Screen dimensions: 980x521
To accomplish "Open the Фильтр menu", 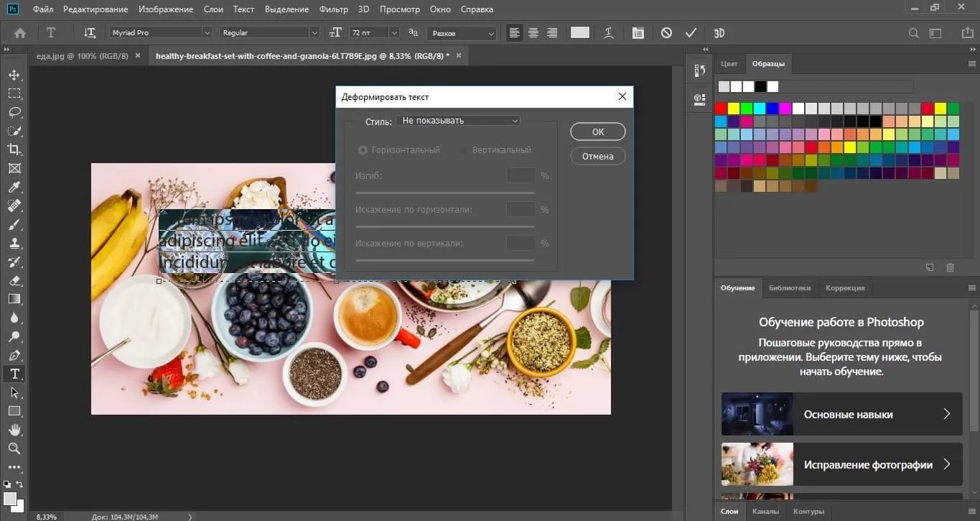I will point(333,9).
